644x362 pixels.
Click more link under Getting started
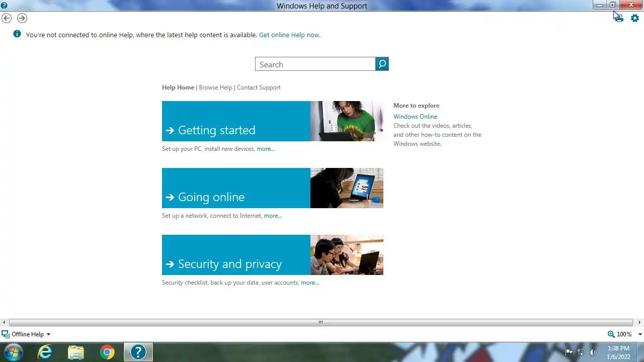point(266,149)
